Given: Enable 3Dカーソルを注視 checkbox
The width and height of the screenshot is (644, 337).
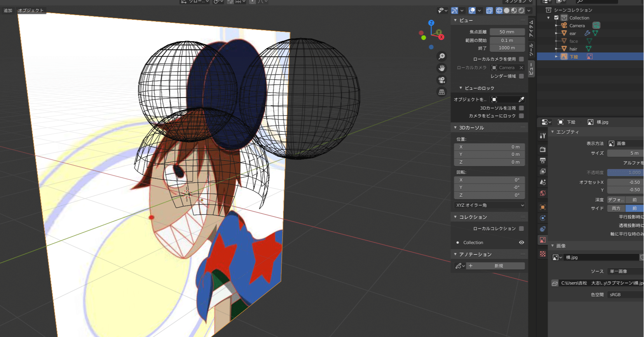Looking at the screenshot, I should 521,108.
